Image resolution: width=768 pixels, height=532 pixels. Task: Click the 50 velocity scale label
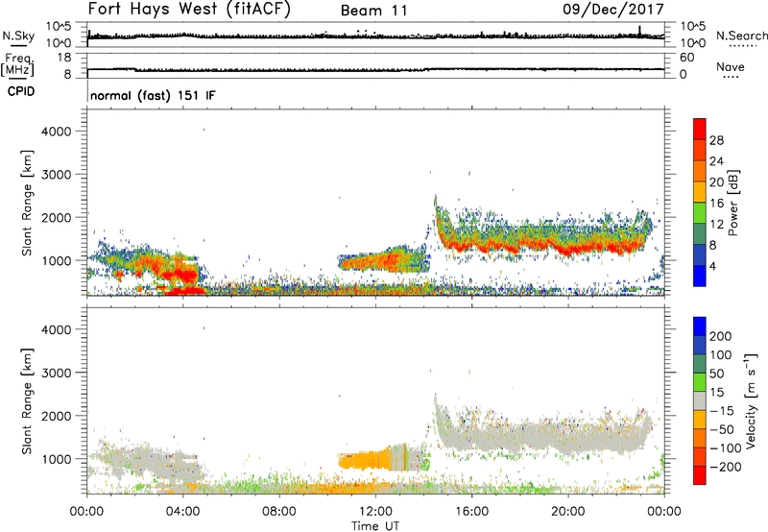(x=716, y=374)
